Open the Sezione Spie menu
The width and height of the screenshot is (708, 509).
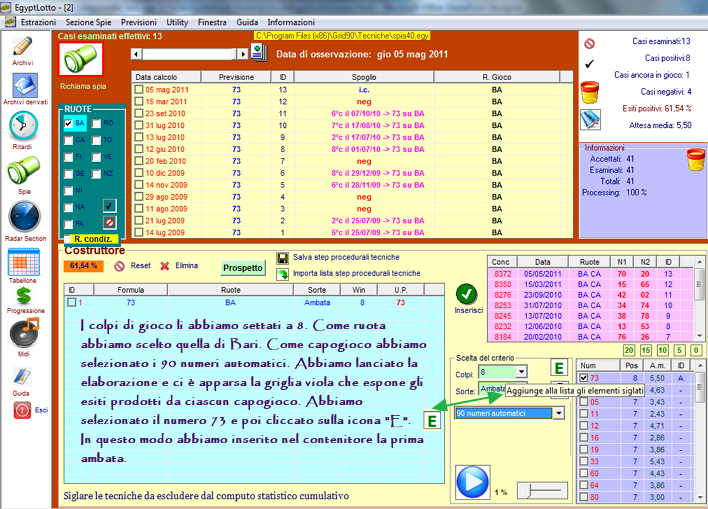point(88,22)
